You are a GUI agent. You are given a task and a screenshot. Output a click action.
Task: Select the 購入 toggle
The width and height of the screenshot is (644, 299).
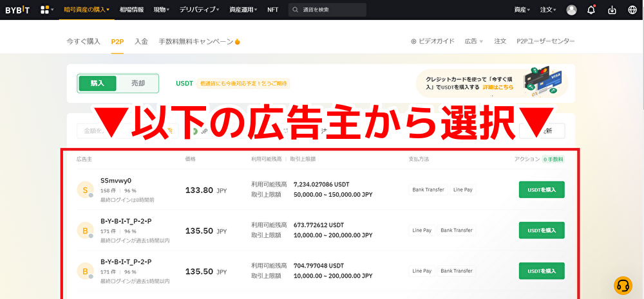tap(97, 83)
